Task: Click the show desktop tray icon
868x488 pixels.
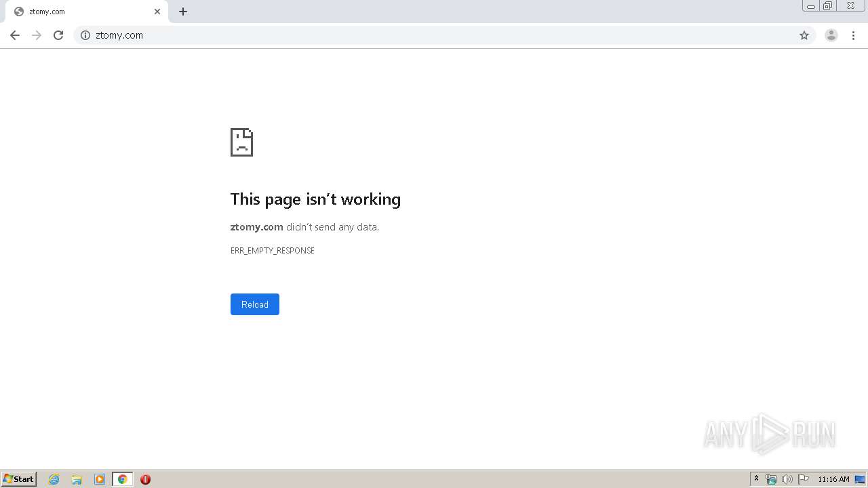Action: [x=860, y=479]
